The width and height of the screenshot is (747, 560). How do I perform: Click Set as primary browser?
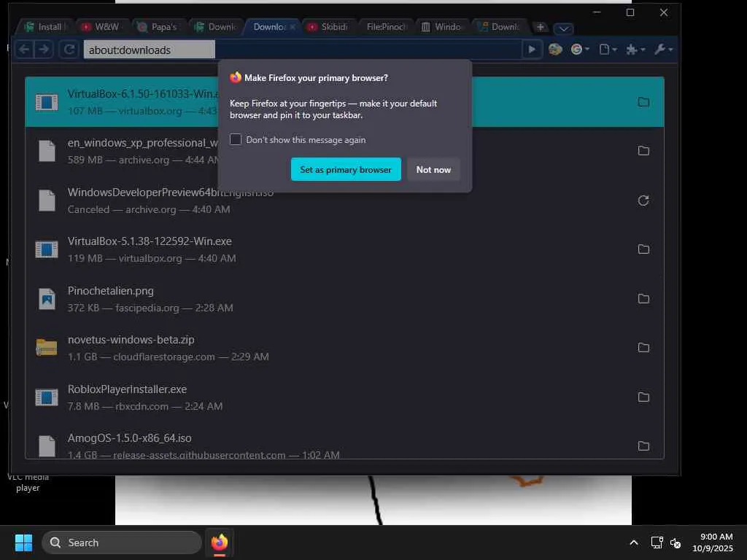click(x=346, y=169)
